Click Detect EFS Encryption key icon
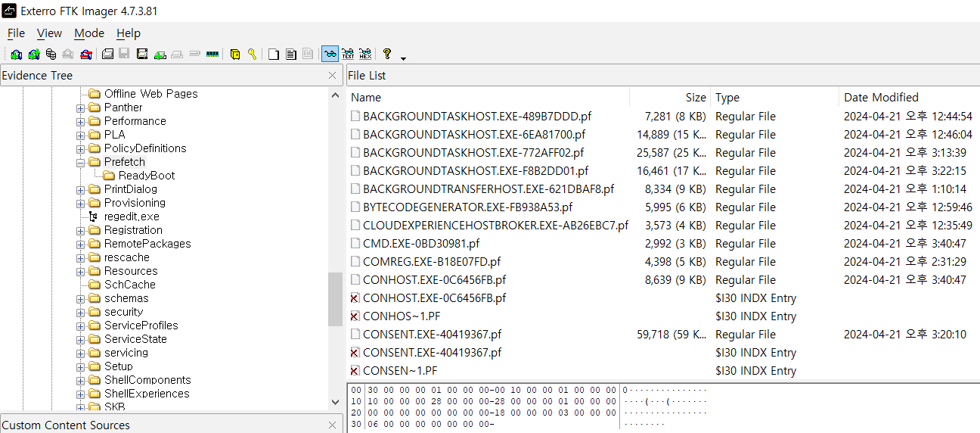The height and width of the screenshot is (433, 980). pos(252,55)
